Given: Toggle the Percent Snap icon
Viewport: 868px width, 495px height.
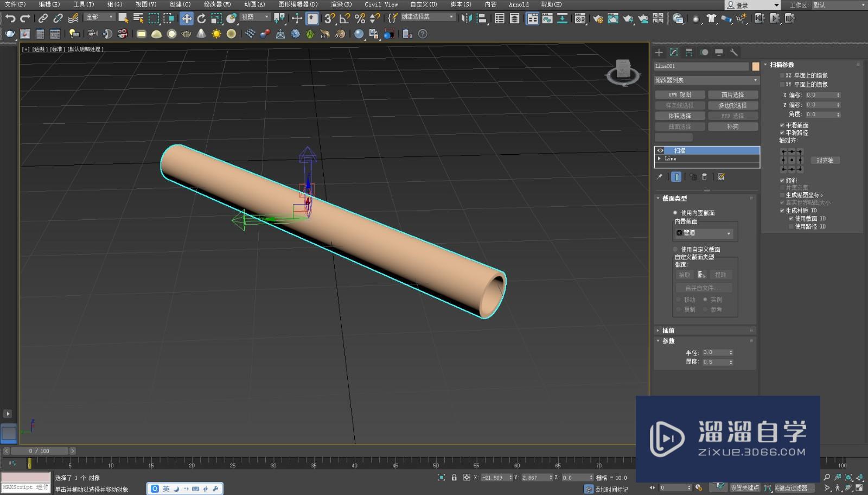Looking at the screenshot, I should [360, 18].
